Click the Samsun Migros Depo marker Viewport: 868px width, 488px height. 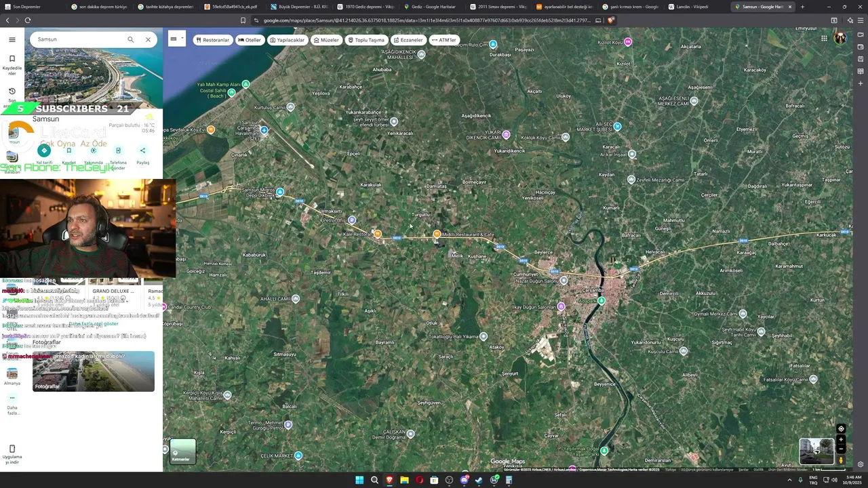280,192
